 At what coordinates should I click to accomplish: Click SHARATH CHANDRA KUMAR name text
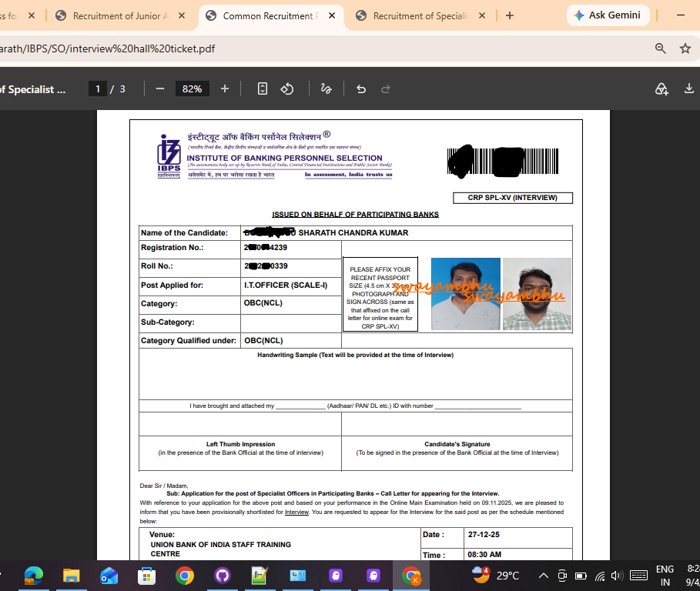coord(353,233)
